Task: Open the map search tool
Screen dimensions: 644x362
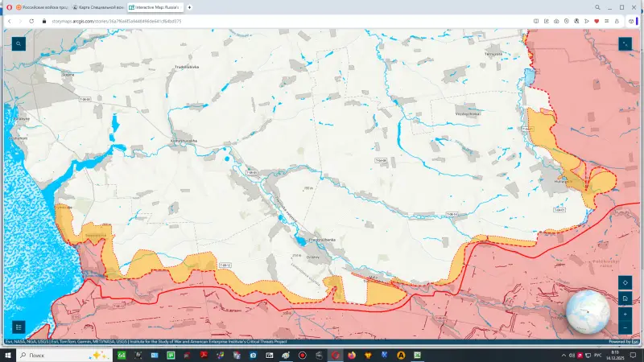Action: (18, 43)
